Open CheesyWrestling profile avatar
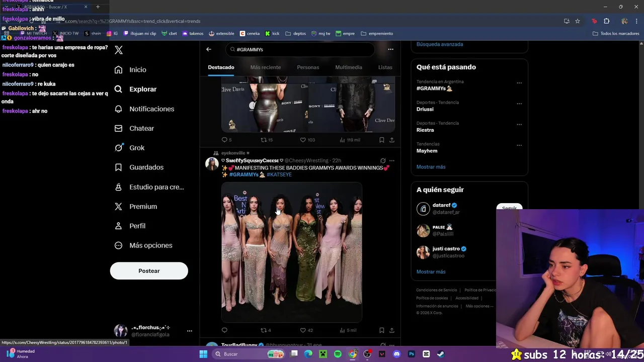This screenshot has height=362, width=644. [x=212, y=164]
